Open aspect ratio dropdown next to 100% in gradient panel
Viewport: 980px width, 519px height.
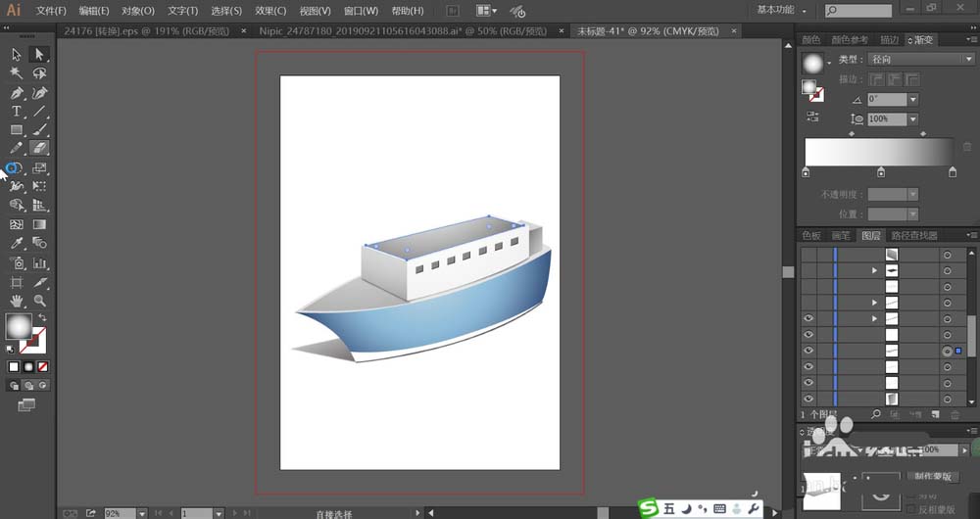[x=913, y=118]
